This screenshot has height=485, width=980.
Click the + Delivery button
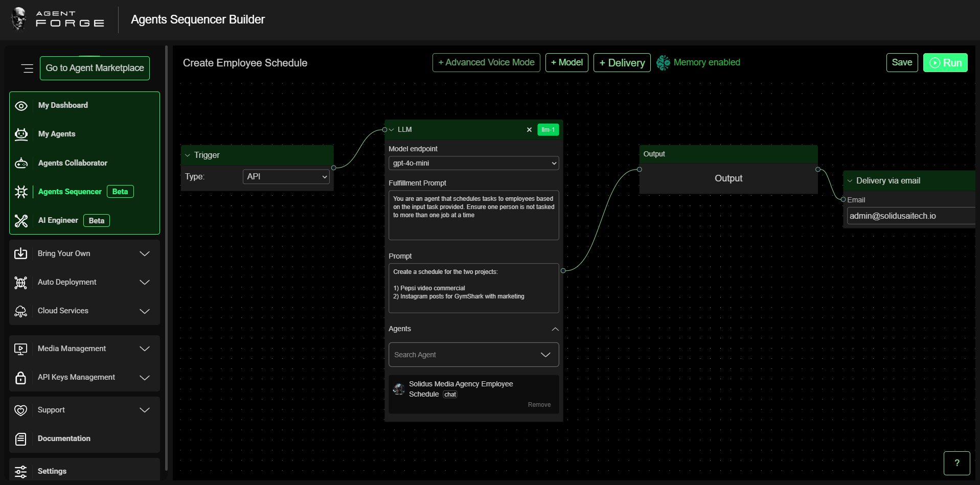622,63
